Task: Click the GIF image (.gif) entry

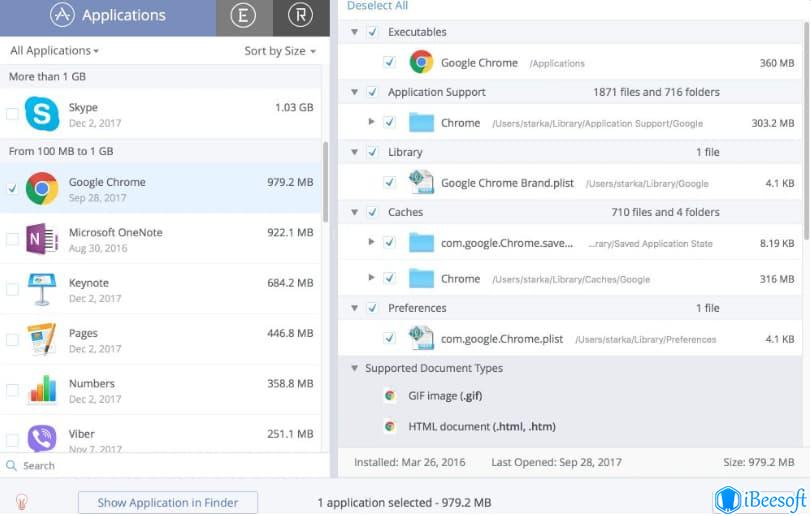Action: [445, 396]
